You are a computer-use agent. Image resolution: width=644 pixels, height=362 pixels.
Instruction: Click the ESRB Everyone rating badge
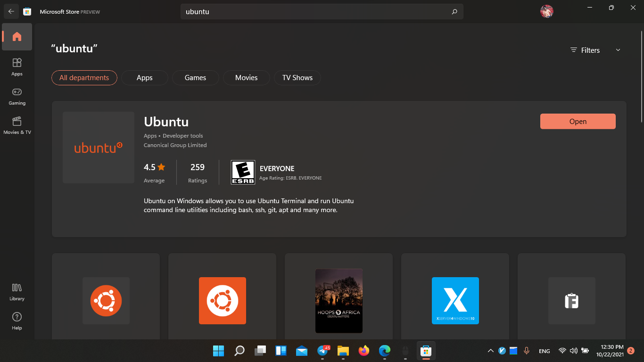(x=243, y=172)
